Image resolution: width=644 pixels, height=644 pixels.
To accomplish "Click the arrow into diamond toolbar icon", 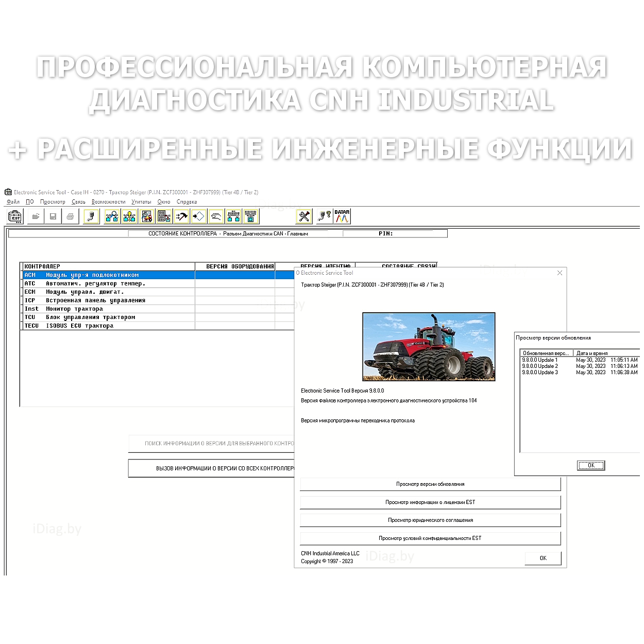I will coord(199,216).
